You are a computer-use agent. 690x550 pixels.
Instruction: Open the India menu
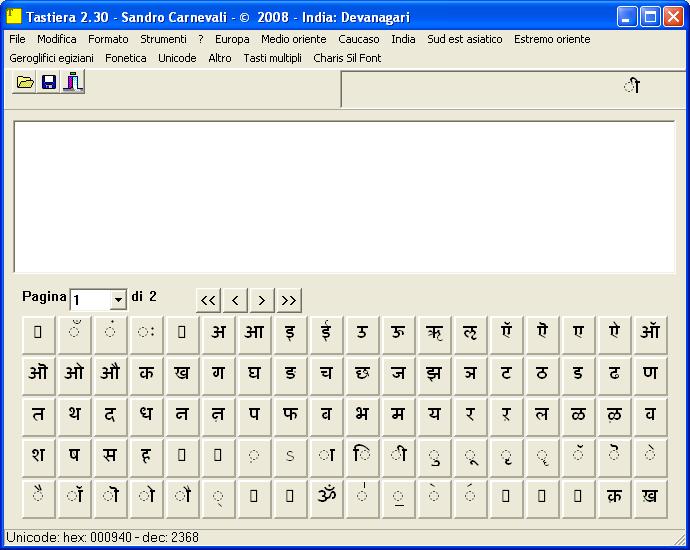click(x=403, y=39)
